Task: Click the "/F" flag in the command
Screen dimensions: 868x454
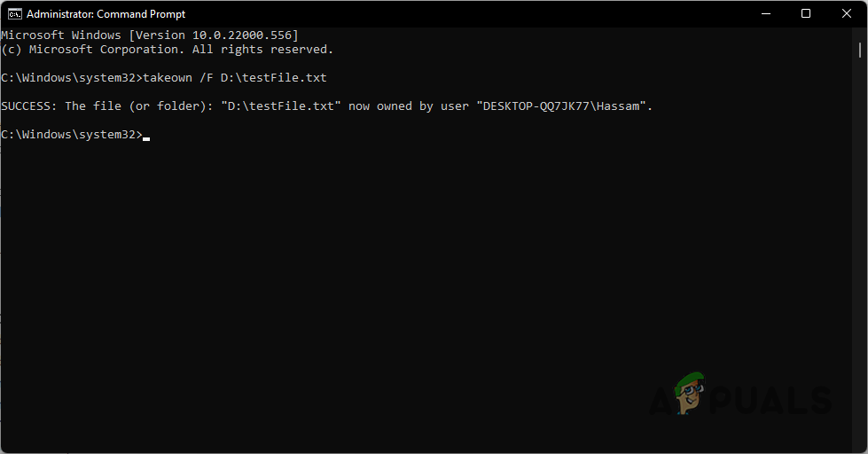Action: [x=206, y=78]
